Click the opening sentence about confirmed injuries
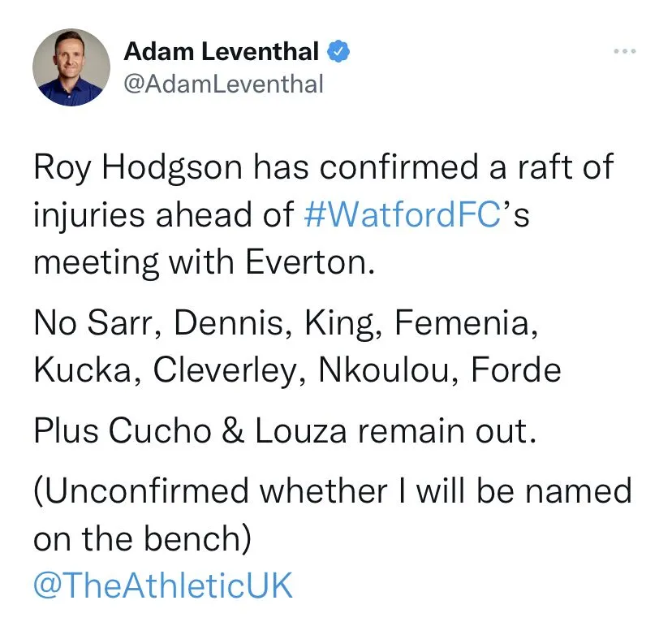Image resolution: width=672 pixels, height=635 pixels. click(x=325, y=169)
